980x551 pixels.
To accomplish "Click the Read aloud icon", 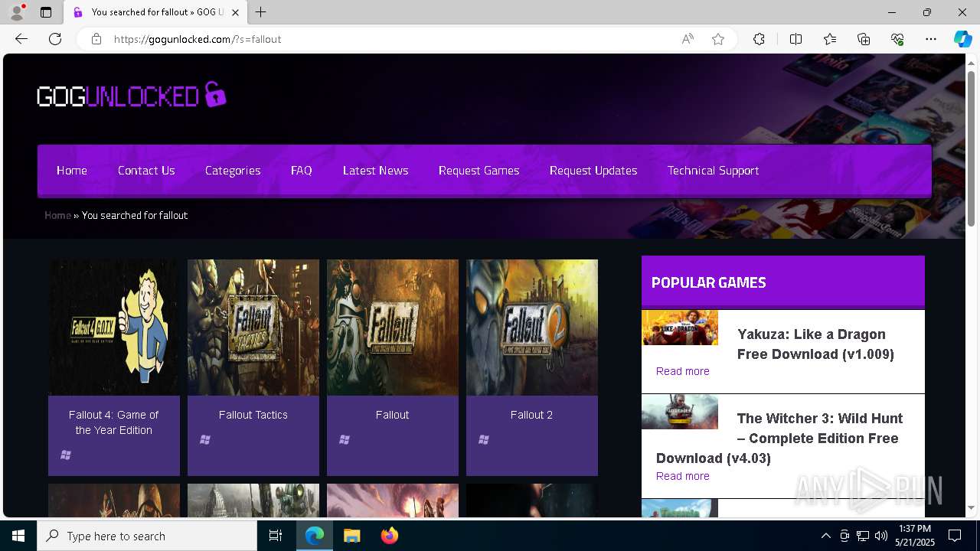I will [688, 39].
